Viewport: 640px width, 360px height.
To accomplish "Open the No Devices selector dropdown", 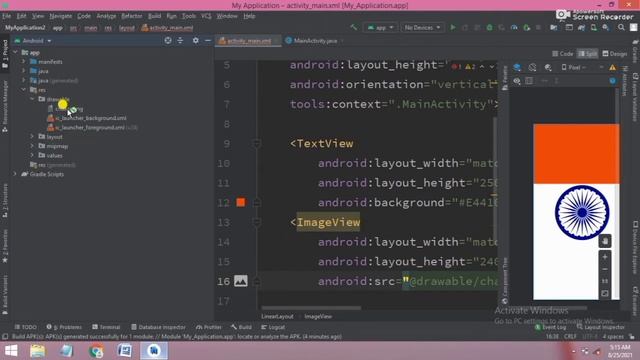I will pyautogui.click(x=422, y=27).
